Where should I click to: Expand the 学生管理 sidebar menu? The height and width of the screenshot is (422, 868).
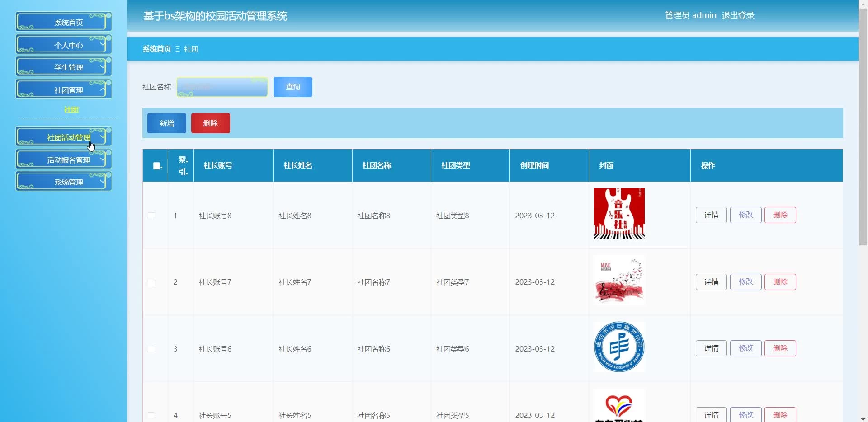(64, 67)
